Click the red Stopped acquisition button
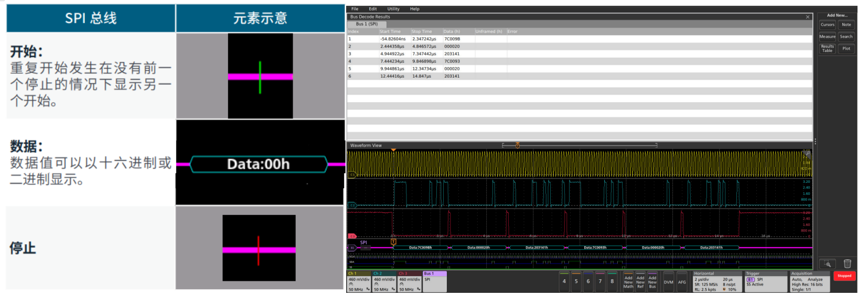The image size is (868, 296). [844, 276]
